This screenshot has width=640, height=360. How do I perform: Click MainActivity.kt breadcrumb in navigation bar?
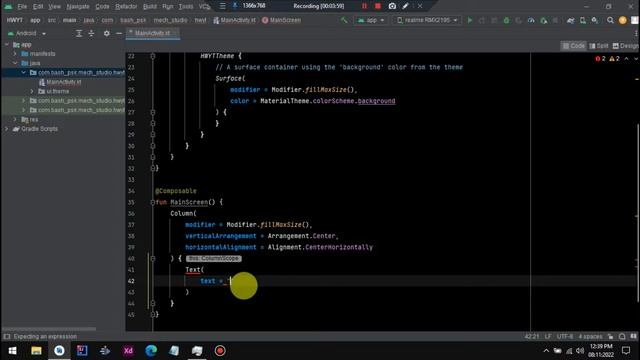pyautogui.click(x=234, y=20)
